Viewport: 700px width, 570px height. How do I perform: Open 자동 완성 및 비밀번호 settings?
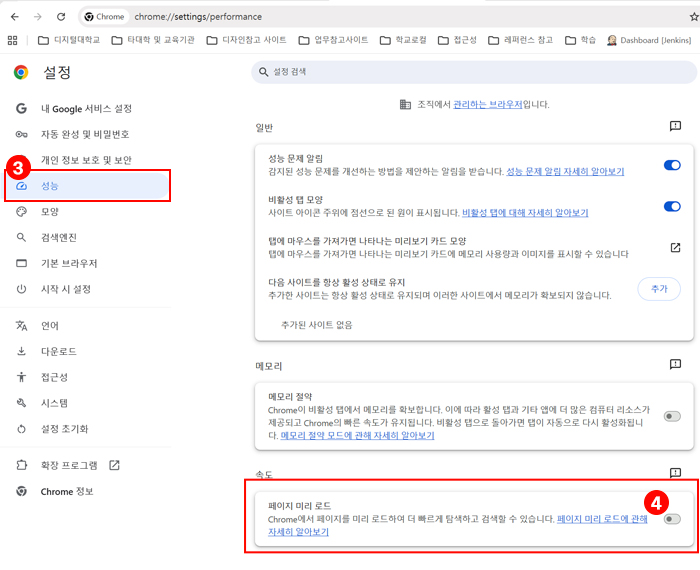[86, 134]
